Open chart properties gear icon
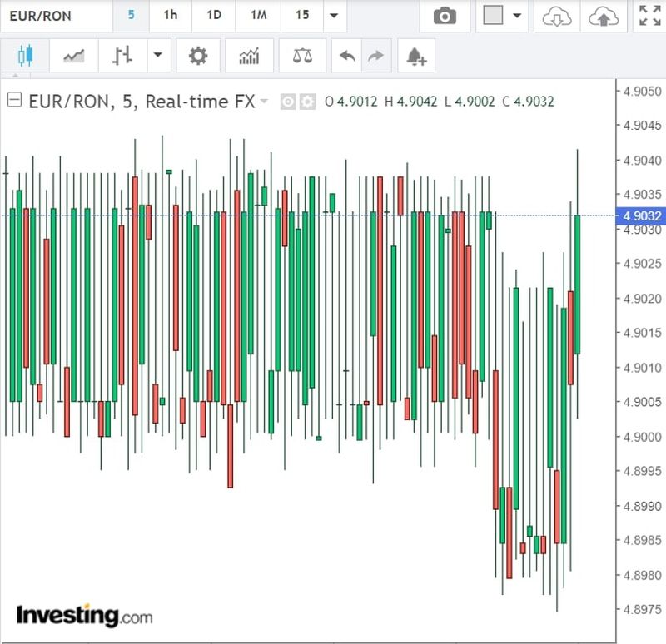The height and width of the screenshot is (644, 666). 197,57
